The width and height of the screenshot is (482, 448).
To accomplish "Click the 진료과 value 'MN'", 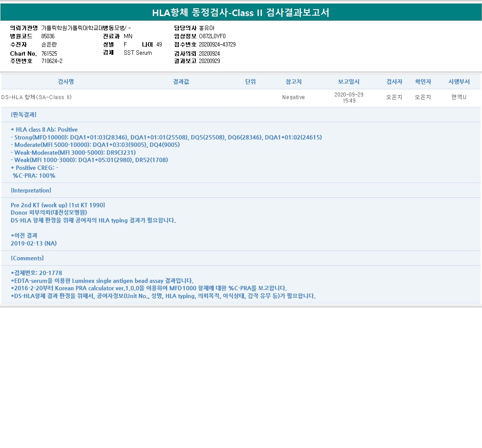I will point(128,37).
